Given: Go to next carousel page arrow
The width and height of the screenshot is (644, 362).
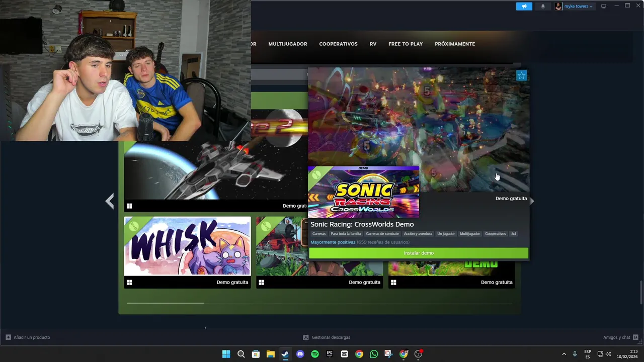Looking at the screenshot, I should tap(531, 201).
